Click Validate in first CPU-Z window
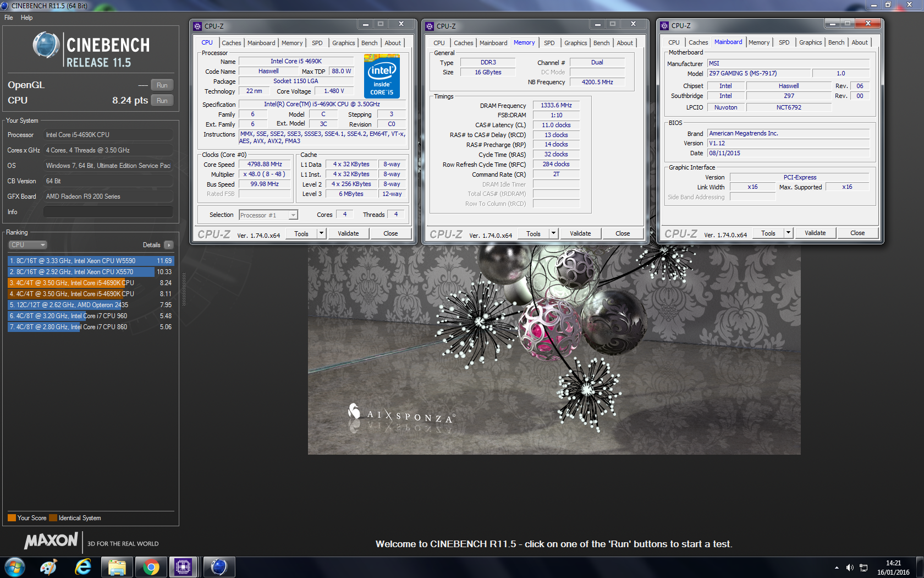This screenshot has width=924, height=578. point(348,233)
